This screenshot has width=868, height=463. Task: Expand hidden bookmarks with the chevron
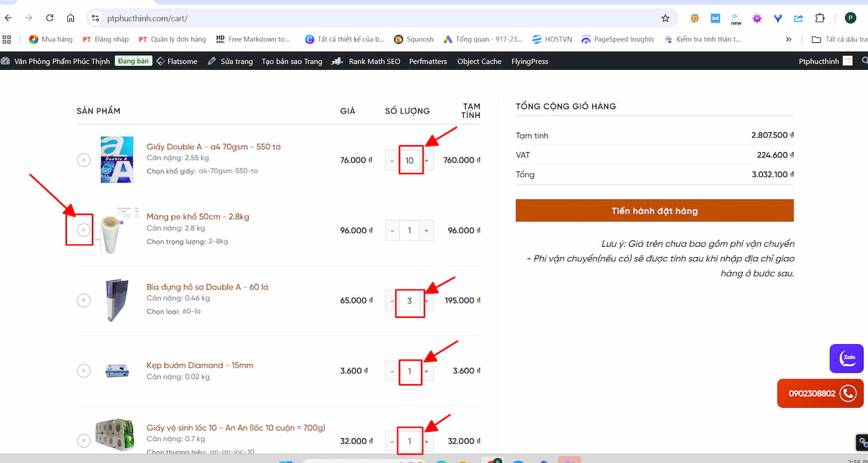[x=789, y=39]
